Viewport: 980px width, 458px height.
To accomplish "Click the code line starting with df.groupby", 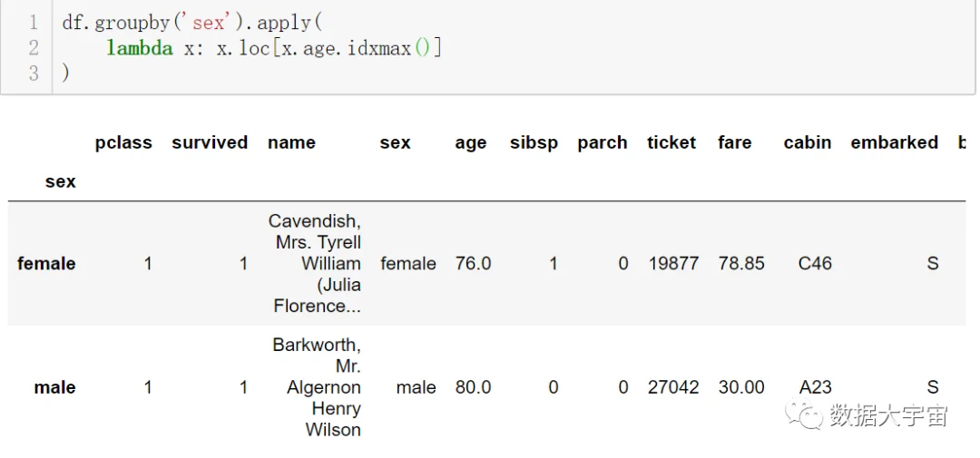I will [x=192, y=24].
